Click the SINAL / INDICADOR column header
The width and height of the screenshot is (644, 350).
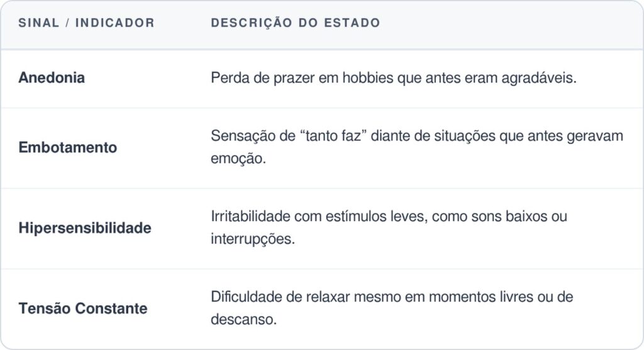[x=86, y=23]
